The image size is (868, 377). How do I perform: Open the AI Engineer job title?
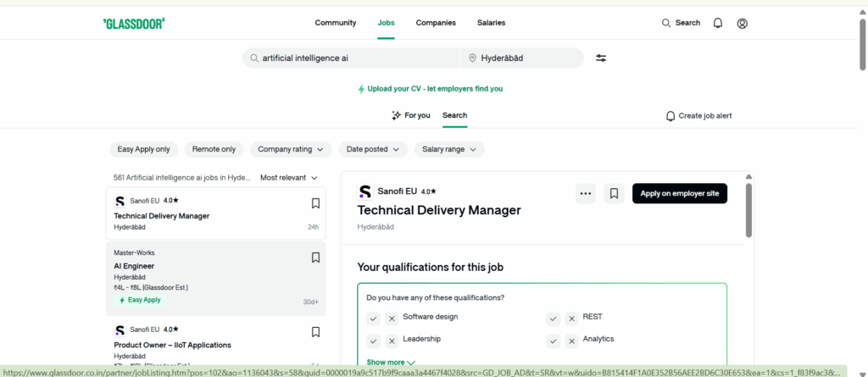[134, 266]
